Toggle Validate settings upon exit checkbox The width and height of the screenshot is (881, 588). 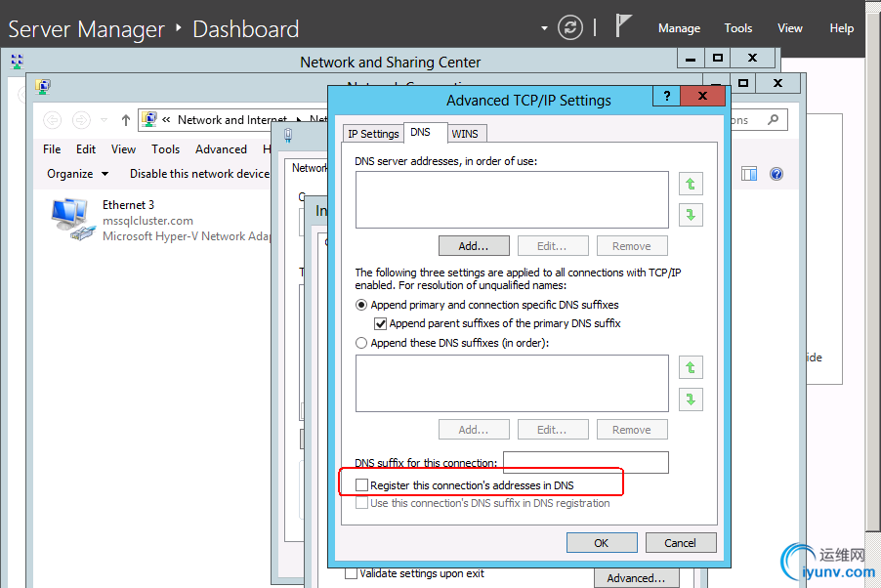tap(352, 573)
